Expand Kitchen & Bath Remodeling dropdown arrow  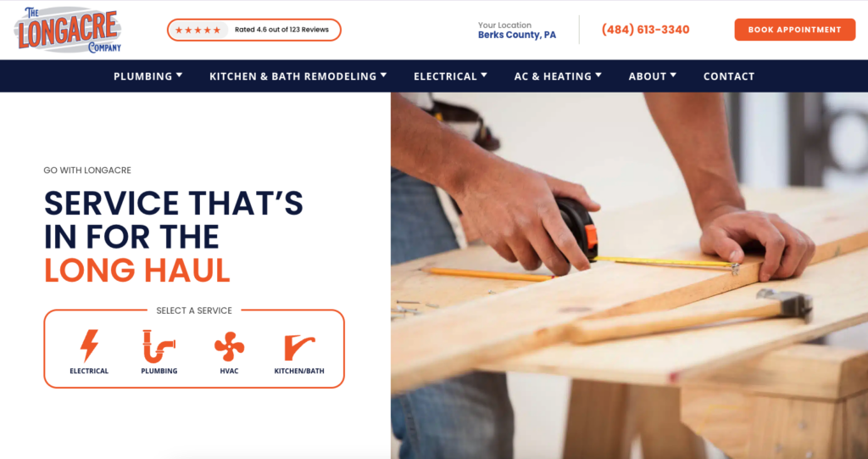(x=384, y=75)
